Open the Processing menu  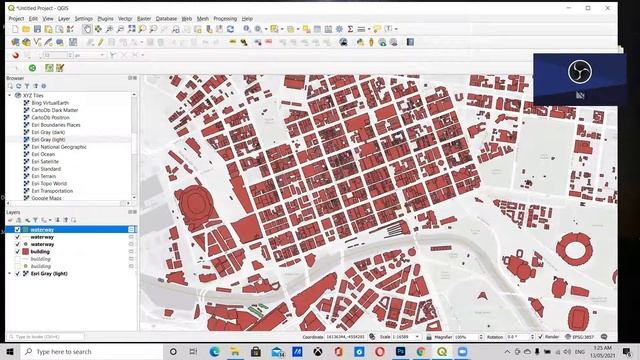click(x=225, y=18)
